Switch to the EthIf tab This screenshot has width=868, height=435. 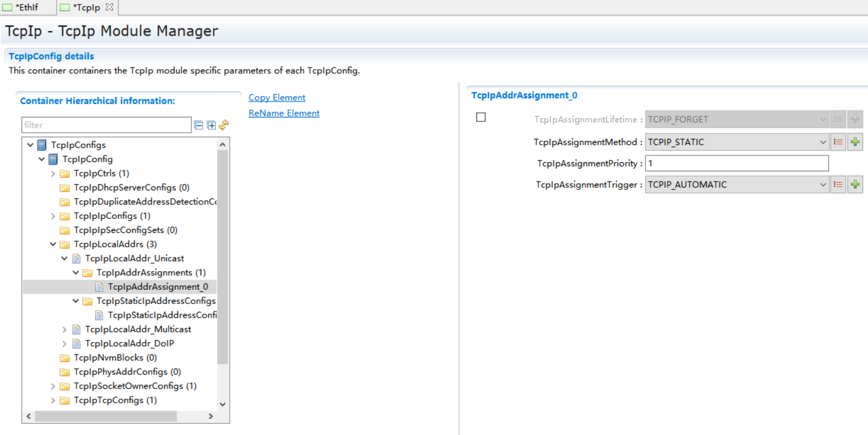click(x=27, y=7)
